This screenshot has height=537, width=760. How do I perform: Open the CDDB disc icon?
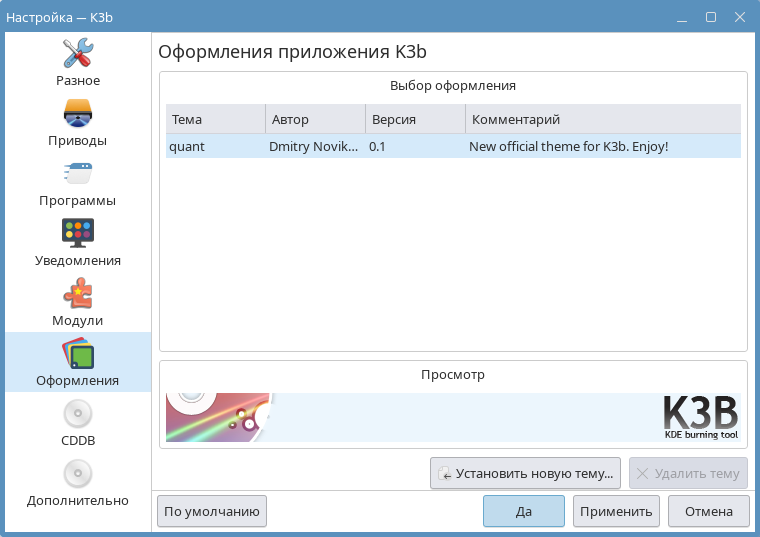tap(78, 413)
